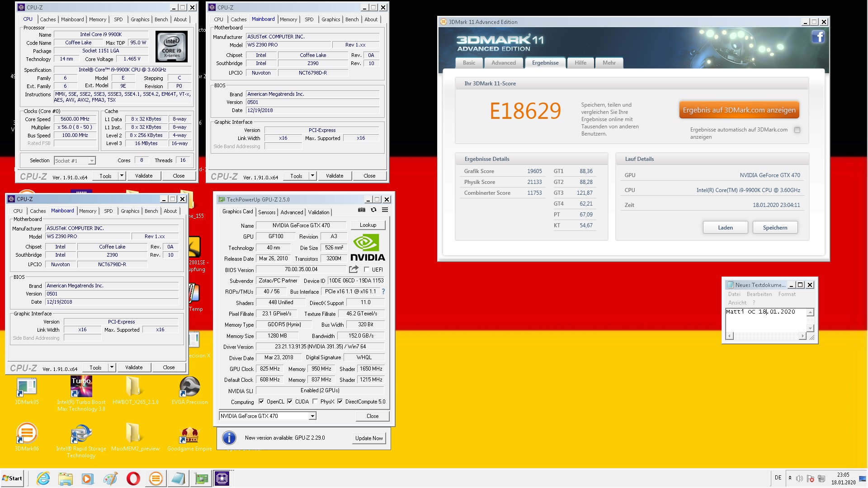Open the Datei menu in Notepad
The height and width of the screenshot is (488, 868).
(734, 294)
